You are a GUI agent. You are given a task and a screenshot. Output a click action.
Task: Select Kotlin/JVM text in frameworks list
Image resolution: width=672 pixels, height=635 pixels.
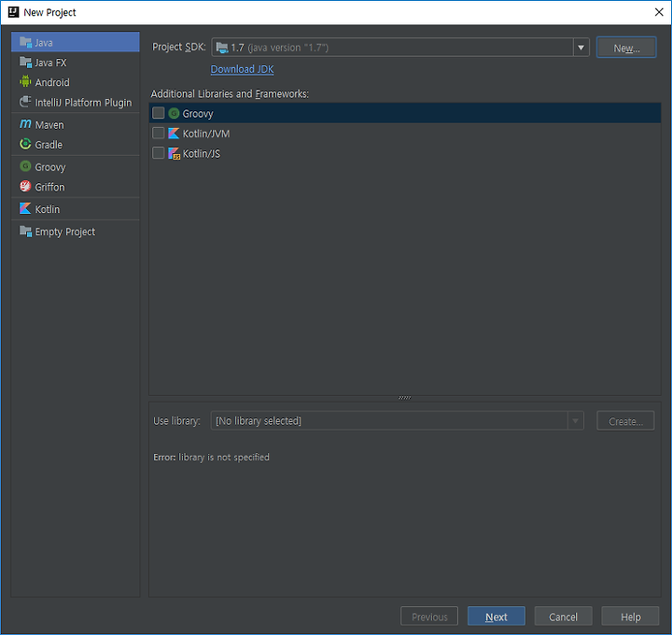pos(206,134)
